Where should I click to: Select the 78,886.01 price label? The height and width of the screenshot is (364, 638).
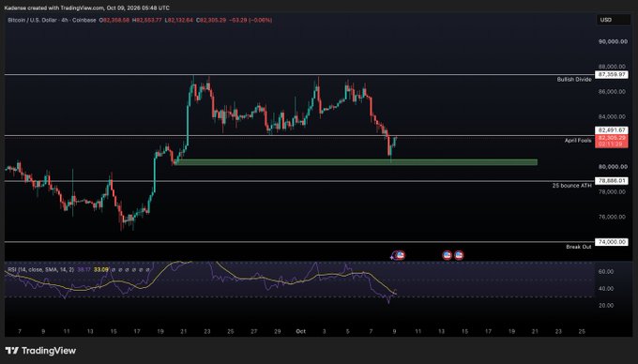(x=611, y=181)
